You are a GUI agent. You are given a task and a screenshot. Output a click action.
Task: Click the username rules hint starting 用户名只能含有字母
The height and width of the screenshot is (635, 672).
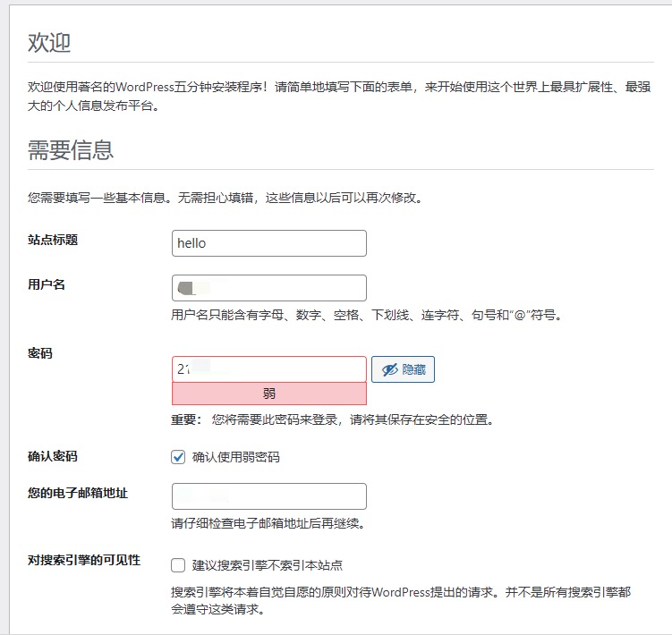coord(367,316)
